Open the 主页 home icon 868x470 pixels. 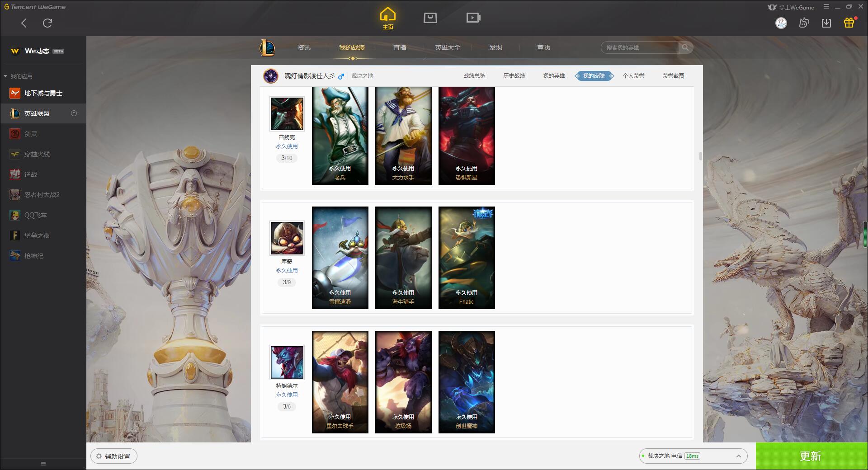[x=388, y=19]
